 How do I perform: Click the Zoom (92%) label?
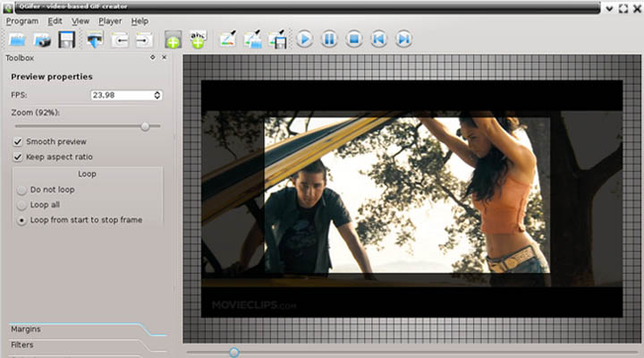tap(35, 112)
